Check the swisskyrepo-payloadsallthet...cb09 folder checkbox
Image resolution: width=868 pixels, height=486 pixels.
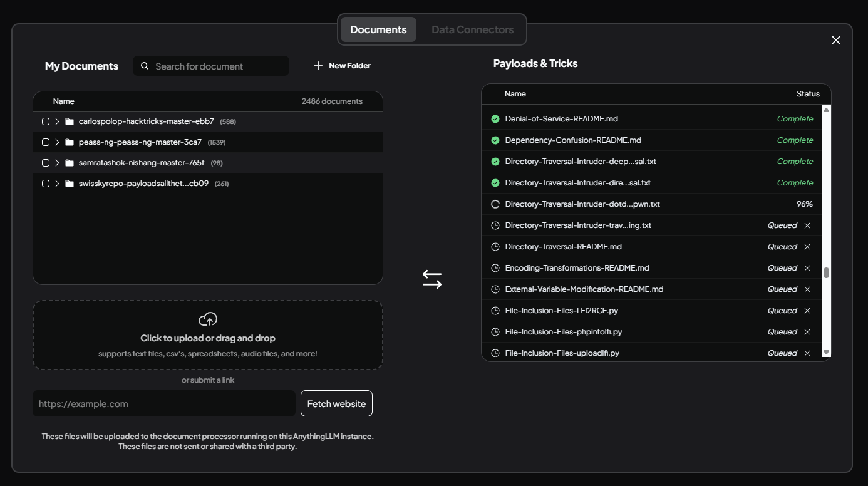click(46, 184)
